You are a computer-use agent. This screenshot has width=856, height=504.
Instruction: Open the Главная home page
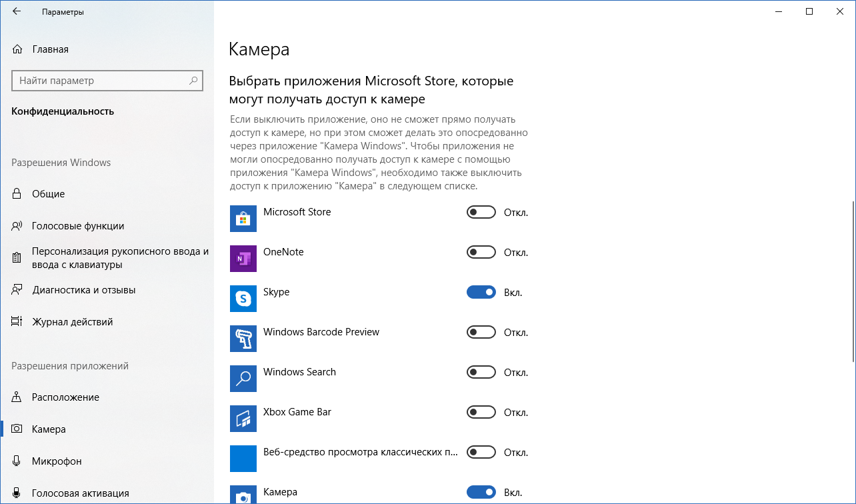pyautogui.click(x=107, y=49)
